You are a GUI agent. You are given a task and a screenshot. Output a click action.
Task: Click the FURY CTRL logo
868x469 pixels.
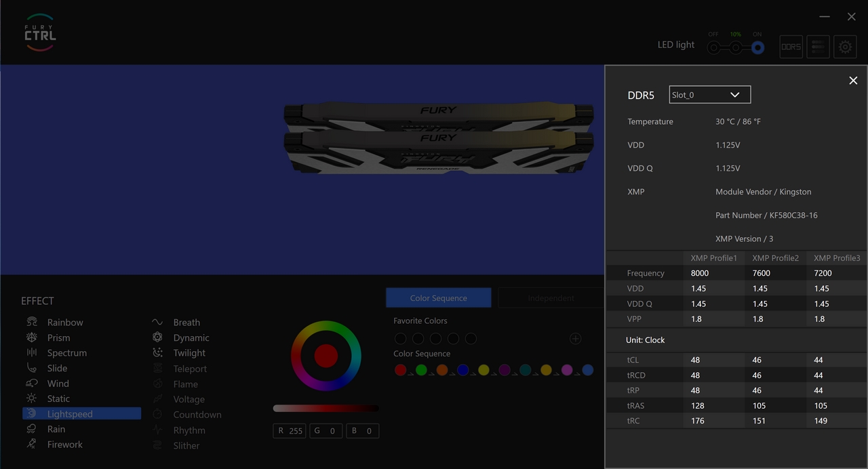point(40,33)
